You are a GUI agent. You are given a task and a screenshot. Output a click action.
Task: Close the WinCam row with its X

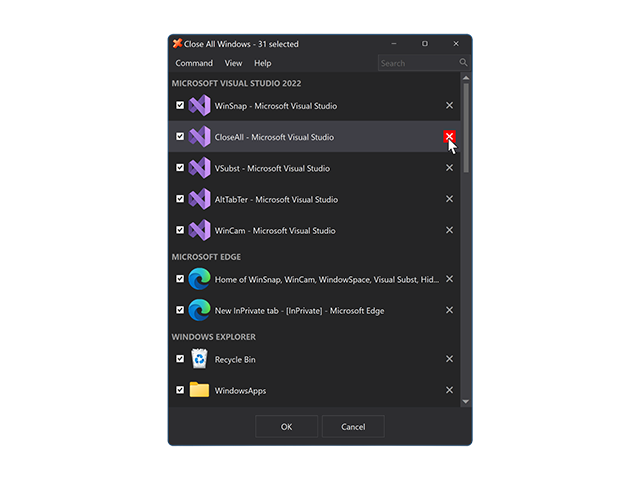pyautogui.click(x=449, y=230)
